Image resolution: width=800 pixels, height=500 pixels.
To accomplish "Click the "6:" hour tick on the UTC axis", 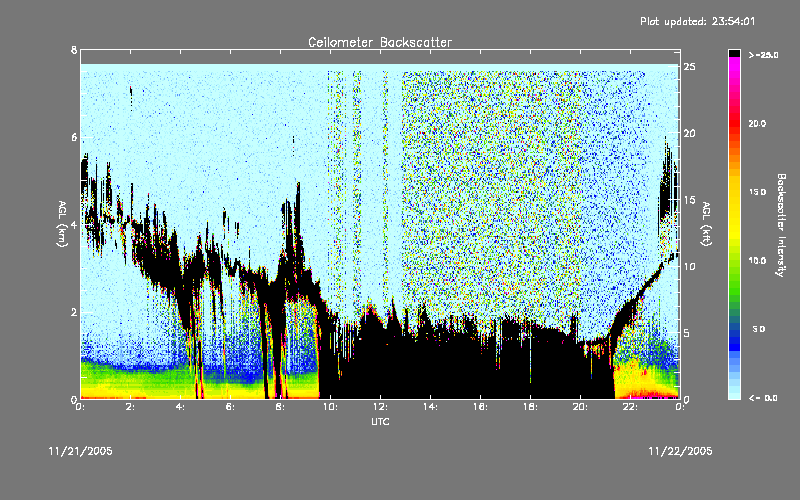I will click(230, 407).
